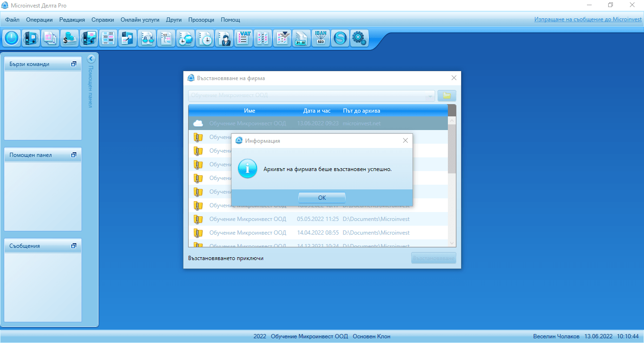
Task: Open the settings gears toolbar icon
Action: 359,38
